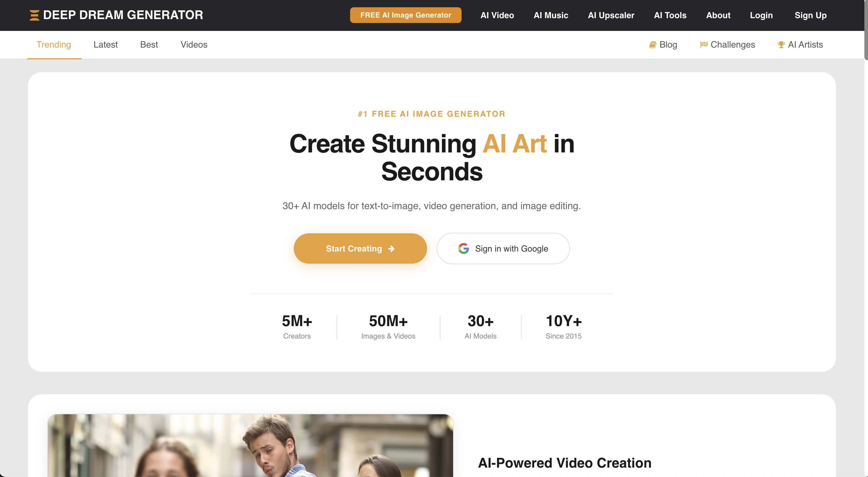Sign in with Google

point(503,249)
